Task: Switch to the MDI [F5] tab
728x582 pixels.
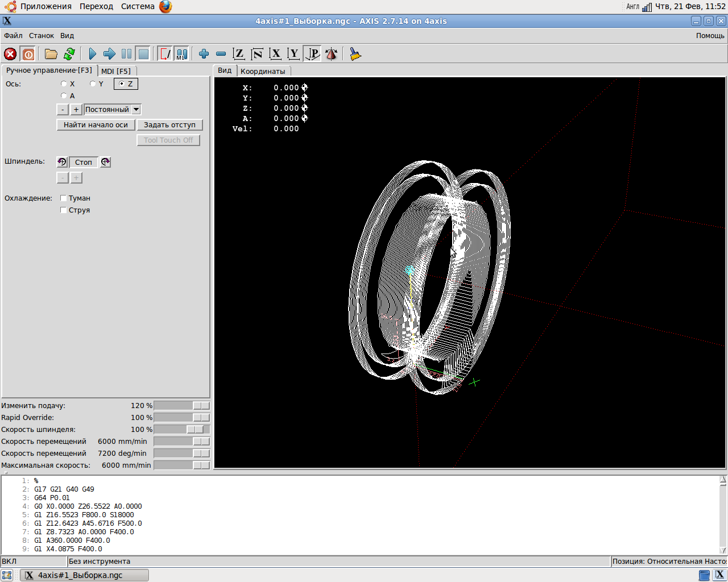Action: pos(116,71)
